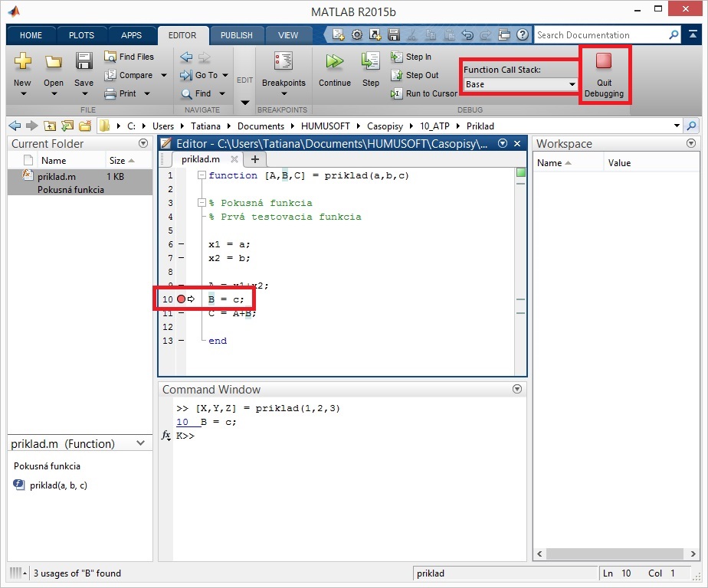
Task: Click the Help question mark icon
Action: (x=523, y=34)
